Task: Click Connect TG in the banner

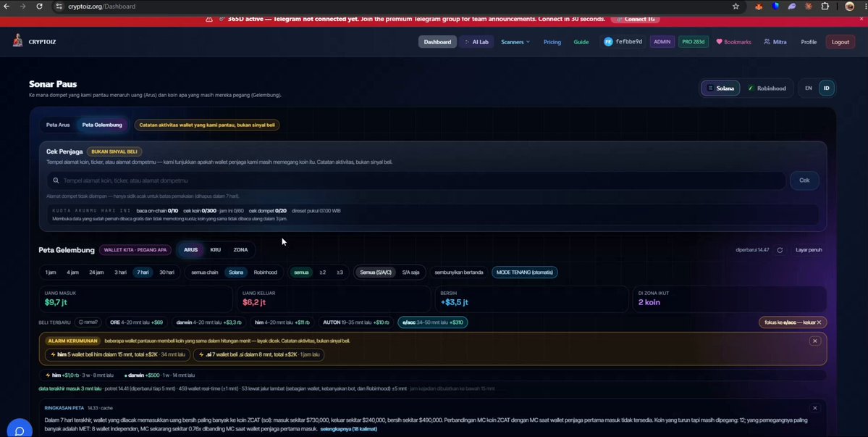Action: pos(636,19)
